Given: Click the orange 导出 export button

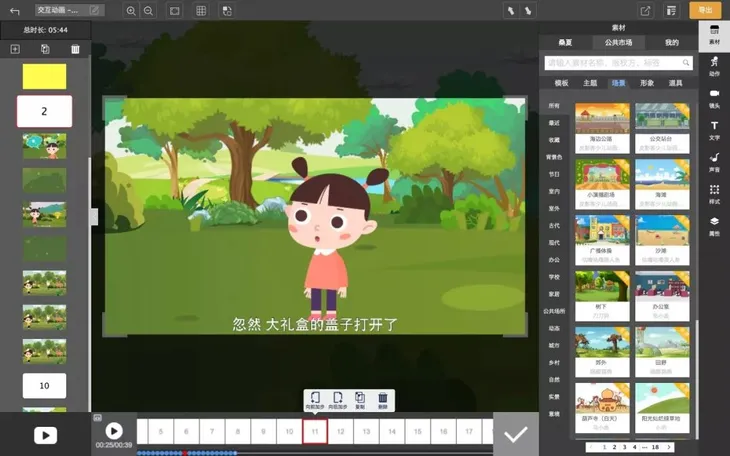Looking at the screenshot, I should coord(705,10).
